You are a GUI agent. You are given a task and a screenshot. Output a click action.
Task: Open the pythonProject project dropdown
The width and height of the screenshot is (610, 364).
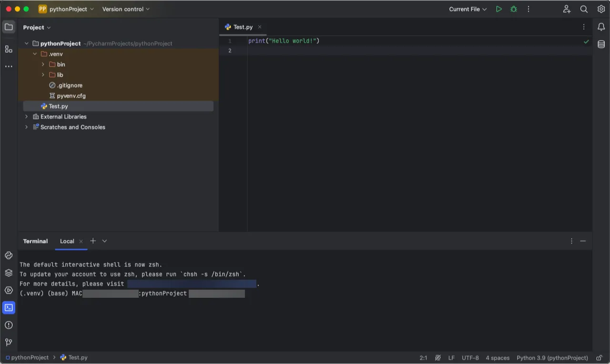pyautogui.click(x=66, y=9)
